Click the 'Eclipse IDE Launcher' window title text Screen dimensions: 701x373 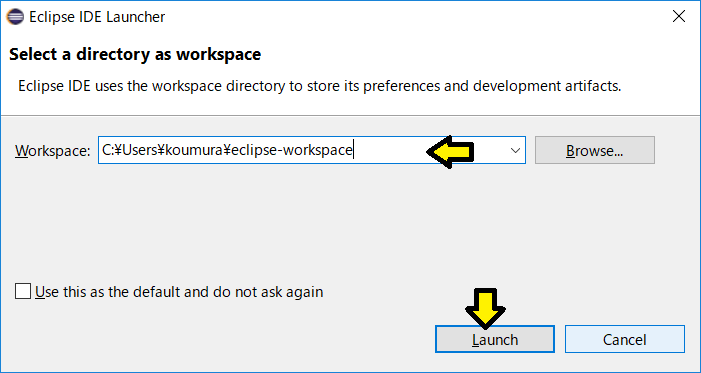pyautogui.click(x=97, y=17)
